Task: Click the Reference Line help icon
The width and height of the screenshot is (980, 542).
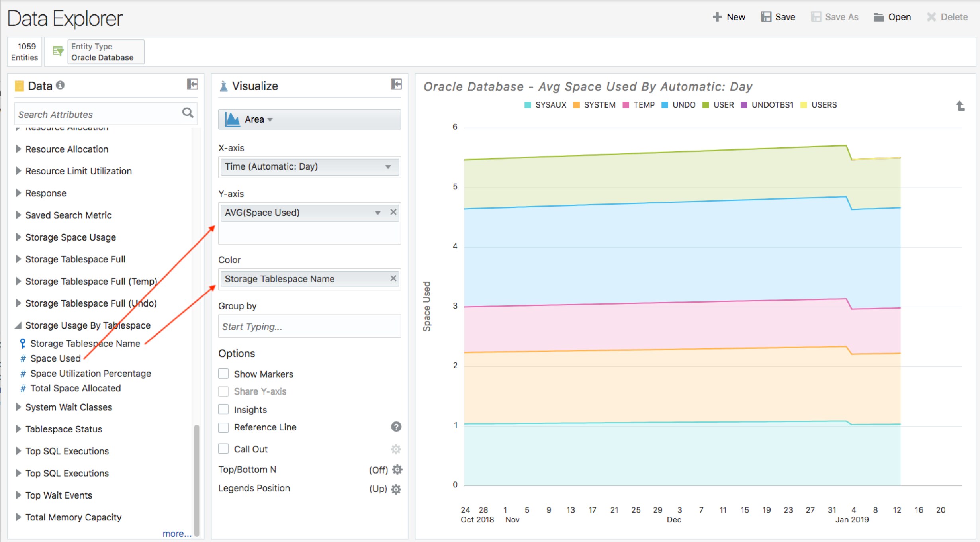Action: click(x=396, y=427)
